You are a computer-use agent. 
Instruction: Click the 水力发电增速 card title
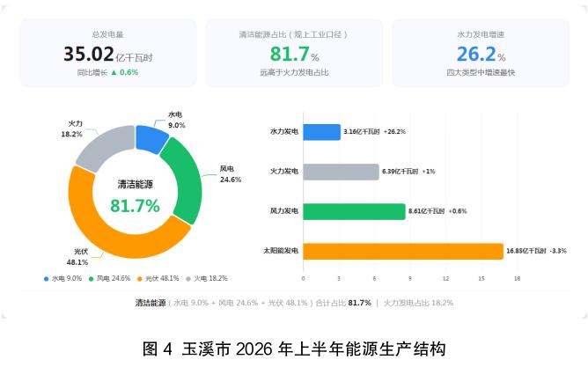[x=481, y=34]
